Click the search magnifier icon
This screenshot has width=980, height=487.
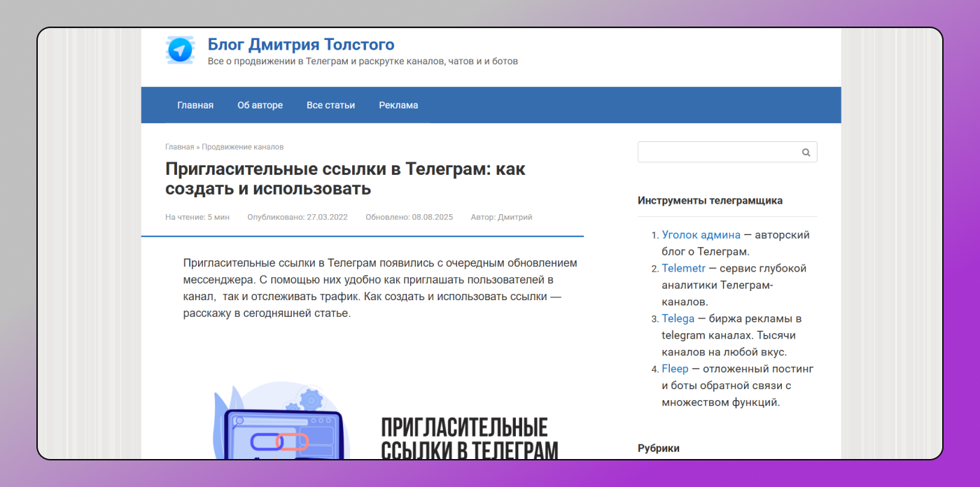(x=806, y=153)
